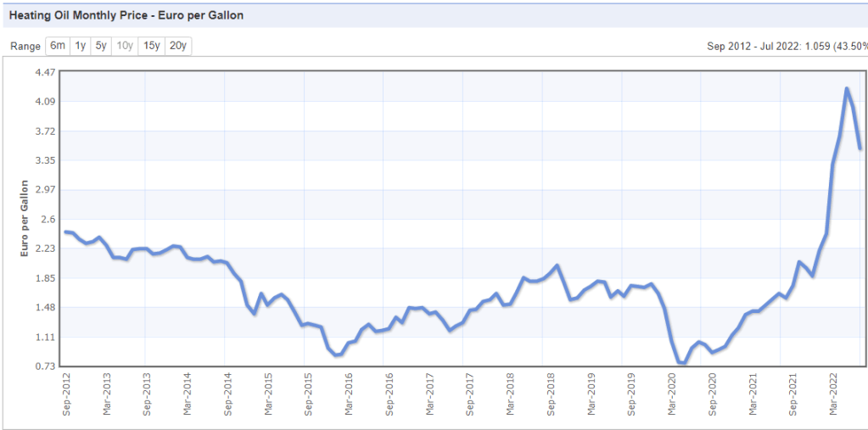Screen dimensions: 868x430
Task: Click the Sep-2018 x-axis label
Action: pos(551,394)
